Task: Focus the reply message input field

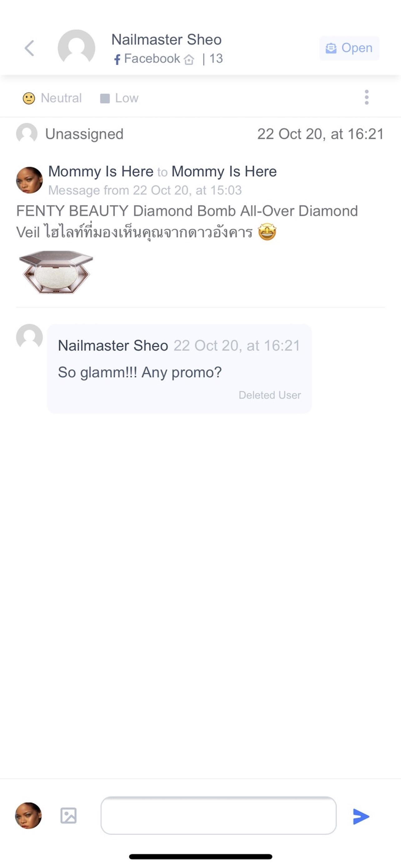Action: [x=219, y=816]
